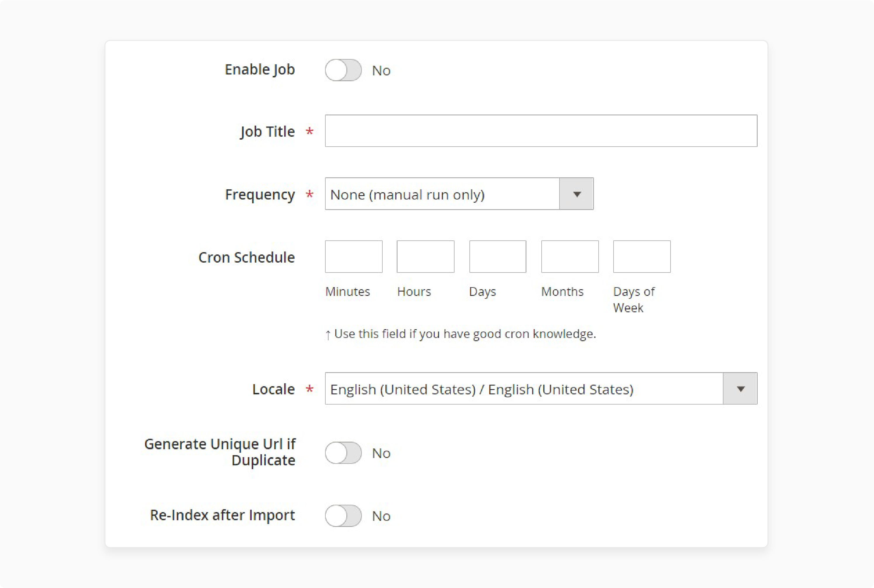The height and width of the screenshot is (588, 874).
Task: Open the Locale selection dropdown
Action: (740, 388)
